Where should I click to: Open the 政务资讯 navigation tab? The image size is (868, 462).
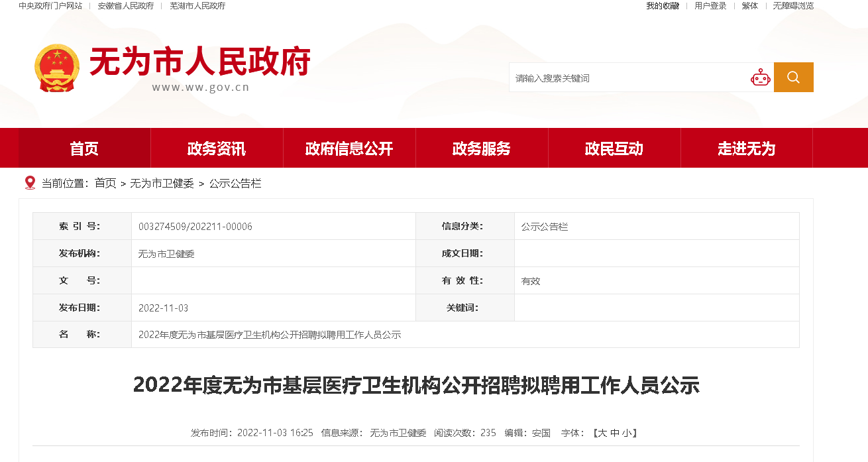(x=217, y=148)
